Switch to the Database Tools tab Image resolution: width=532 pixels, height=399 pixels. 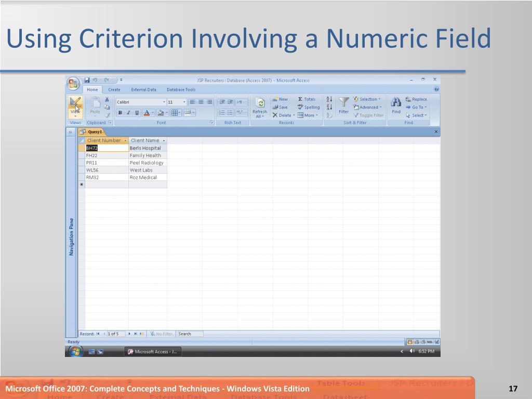(x=181, y=89)
